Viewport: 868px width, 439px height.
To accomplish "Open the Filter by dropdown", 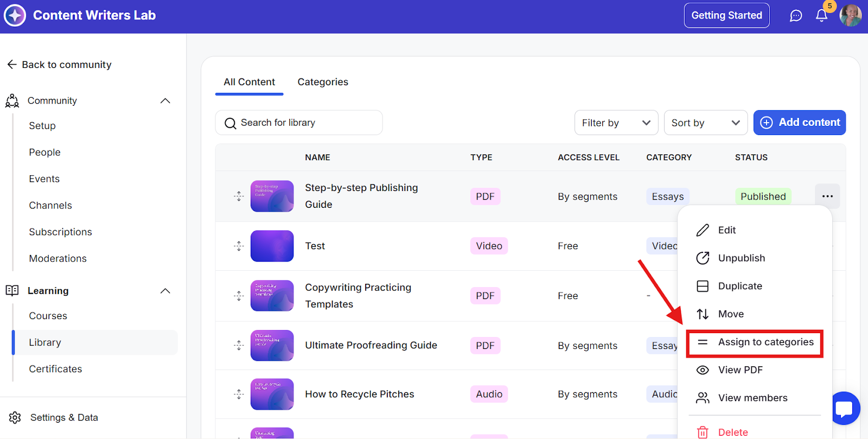I will tap(616, 123).
